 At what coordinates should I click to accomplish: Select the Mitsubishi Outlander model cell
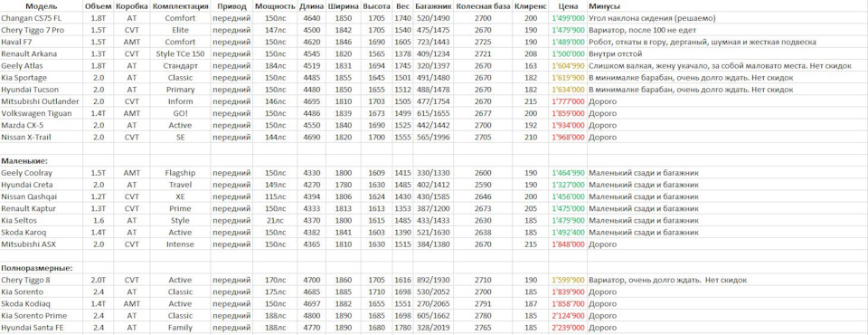(41, 101)
